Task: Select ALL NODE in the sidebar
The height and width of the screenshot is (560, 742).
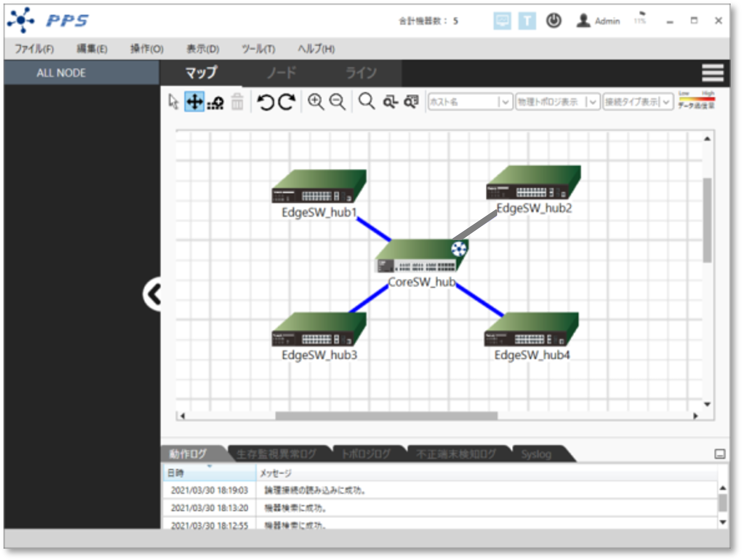Action: (x=82, y=73)
